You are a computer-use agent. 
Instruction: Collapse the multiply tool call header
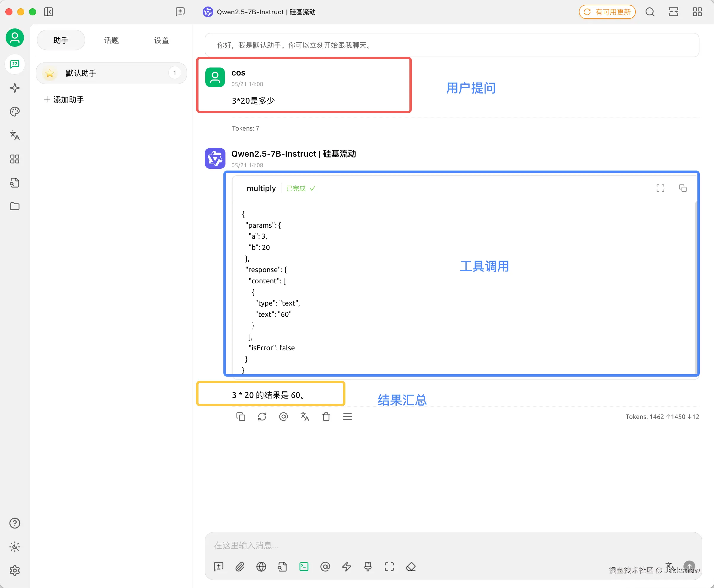261,188
